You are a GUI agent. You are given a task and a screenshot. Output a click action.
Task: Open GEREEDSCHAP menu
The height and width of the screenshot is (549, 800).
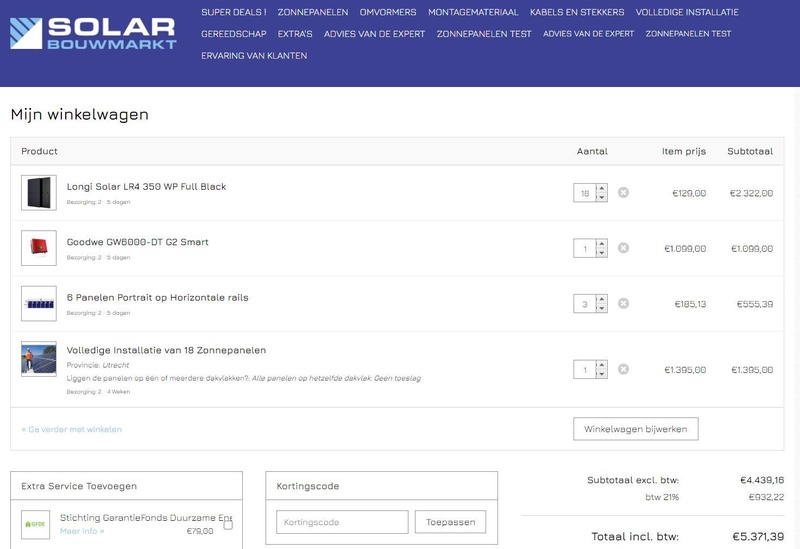click(234, 34)
